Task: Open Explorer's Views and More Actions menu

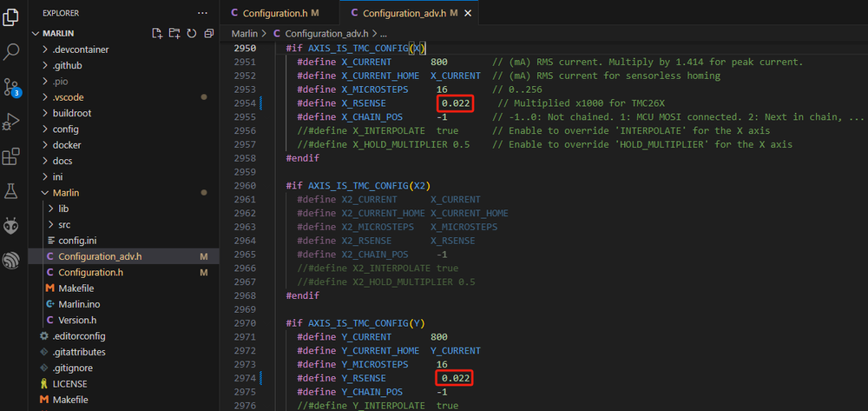Action: [x=202, y=13]
